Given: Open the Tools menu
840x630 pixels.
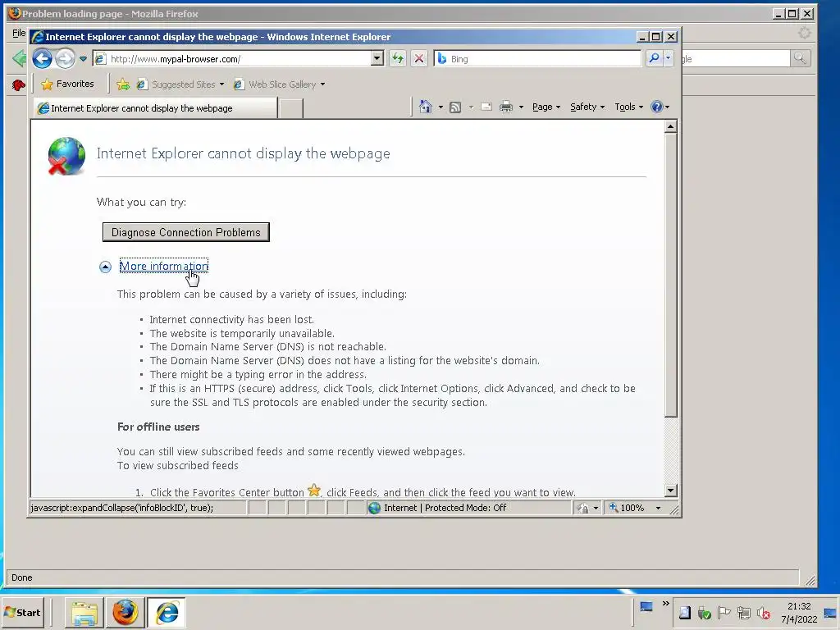Looking at the screenshot, I should coord(628,107).
